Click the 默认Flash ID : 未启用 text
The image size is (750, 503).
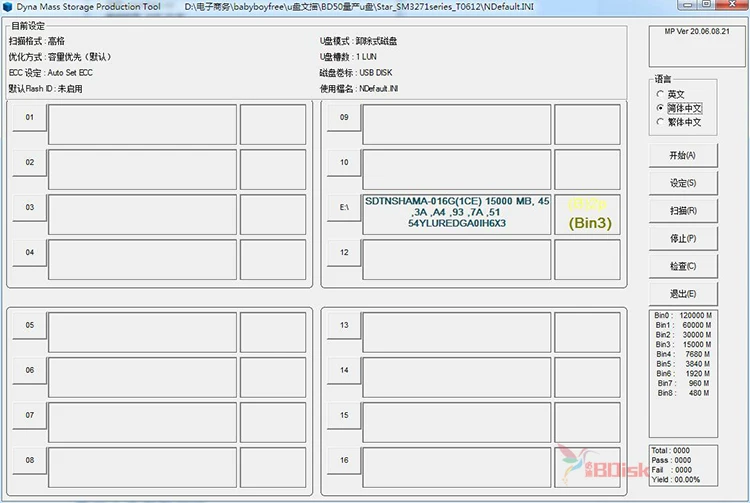click(x=45, y=89)
